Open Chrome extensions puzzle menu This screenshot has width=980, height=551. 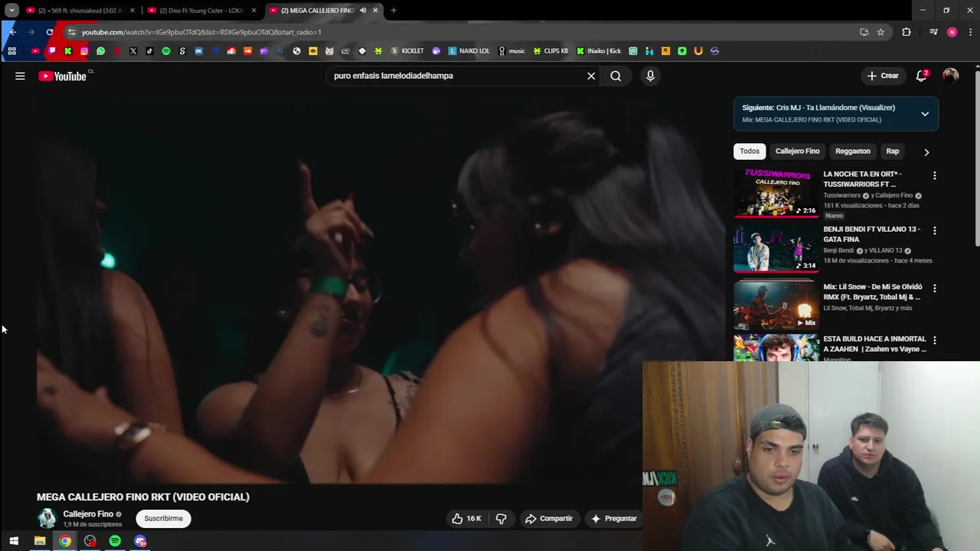point(906,31)
